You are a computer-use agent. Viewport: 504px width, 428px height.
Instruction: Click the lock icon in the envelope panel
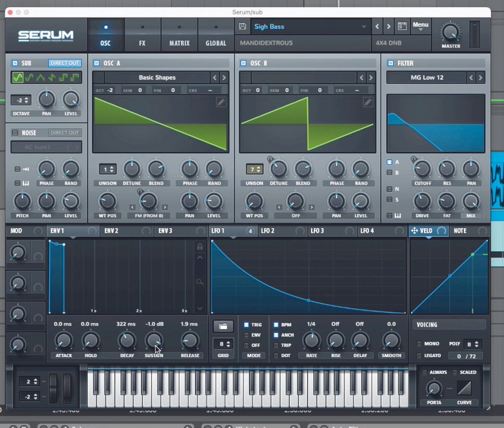pos(200,247)
